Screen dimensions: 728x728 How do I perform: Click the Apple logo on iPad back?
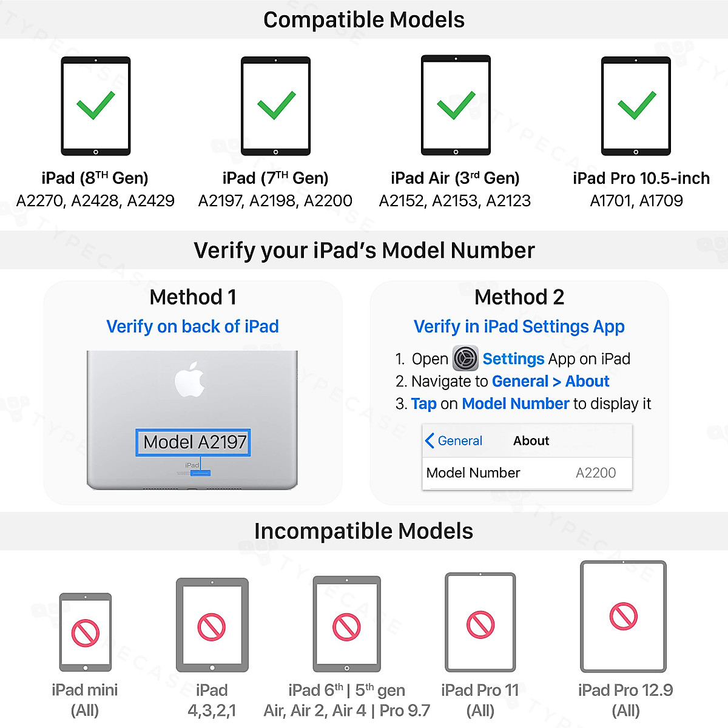pos(190,380)
